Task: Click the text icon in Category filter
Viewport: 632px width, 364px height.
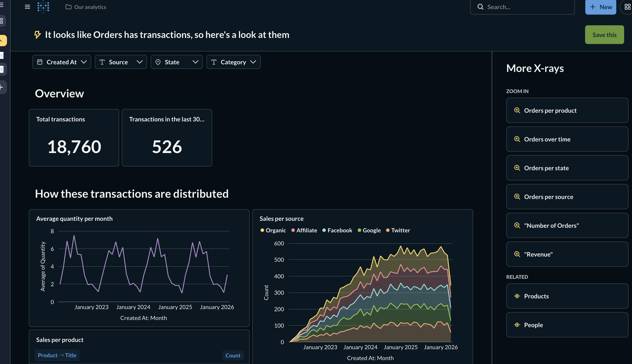Action: [x=214, y=62]
